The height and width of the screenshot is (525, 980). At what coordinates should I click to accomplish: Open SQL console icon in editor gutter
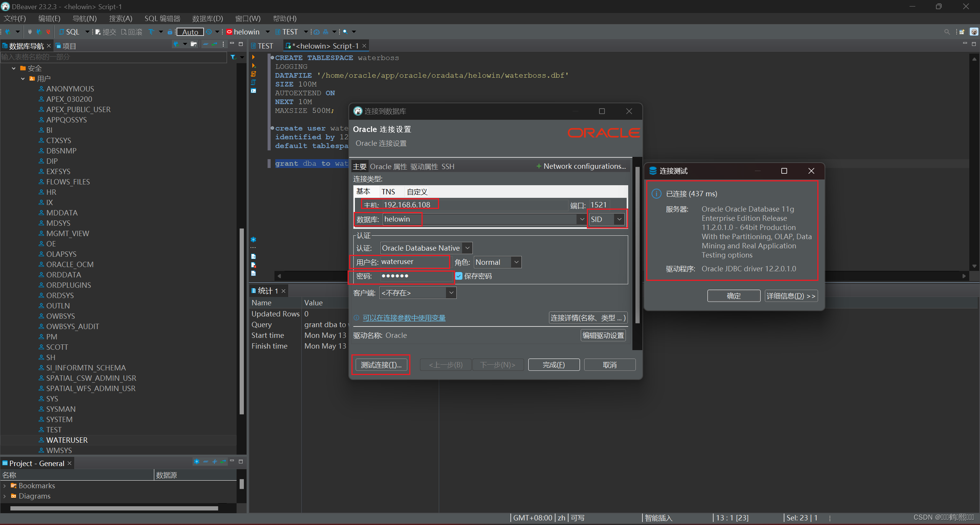point(253,91)
